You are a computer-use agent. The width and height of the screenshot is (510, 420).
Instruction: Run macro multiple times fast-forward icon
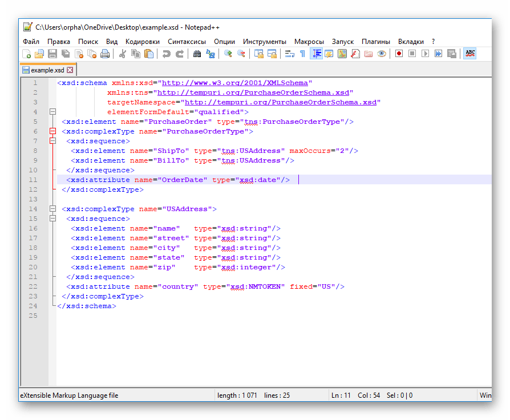pos(439,54)
